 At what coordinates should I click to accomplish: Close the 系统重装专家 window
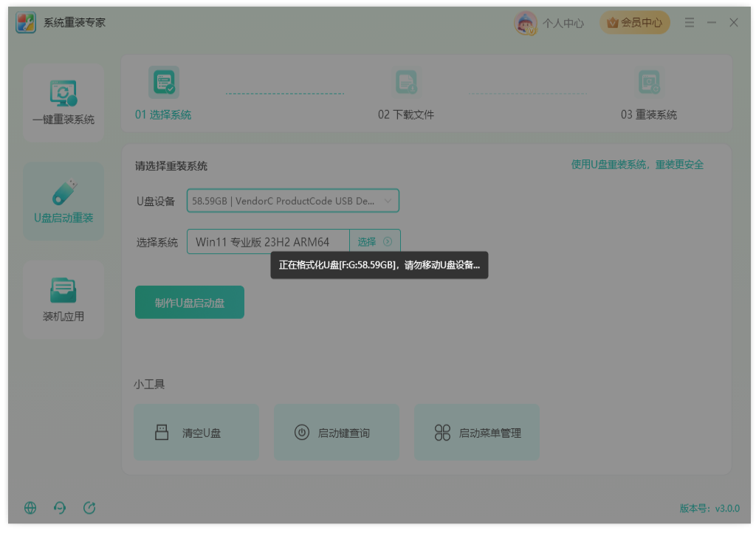[x=734, y=23]
